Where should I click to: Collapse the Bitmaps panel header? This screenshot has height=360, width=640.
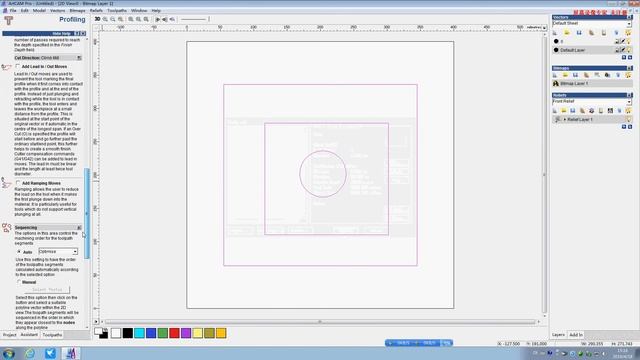630,68
